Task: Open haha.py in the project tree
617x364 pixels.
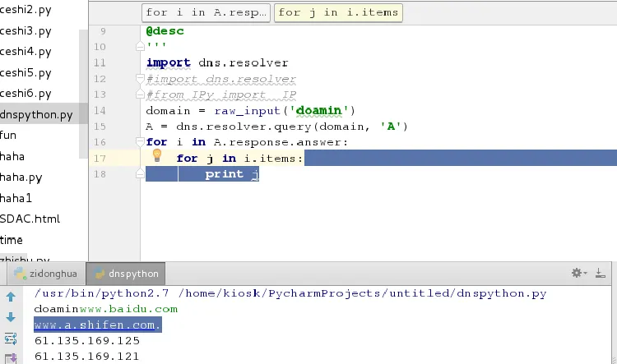Action: (21, 177)
